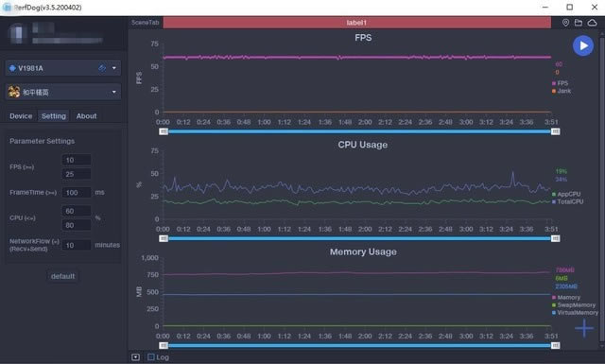605x364 pixels.
Task: Switch to the About tab
Action: (x=86, y=115)
